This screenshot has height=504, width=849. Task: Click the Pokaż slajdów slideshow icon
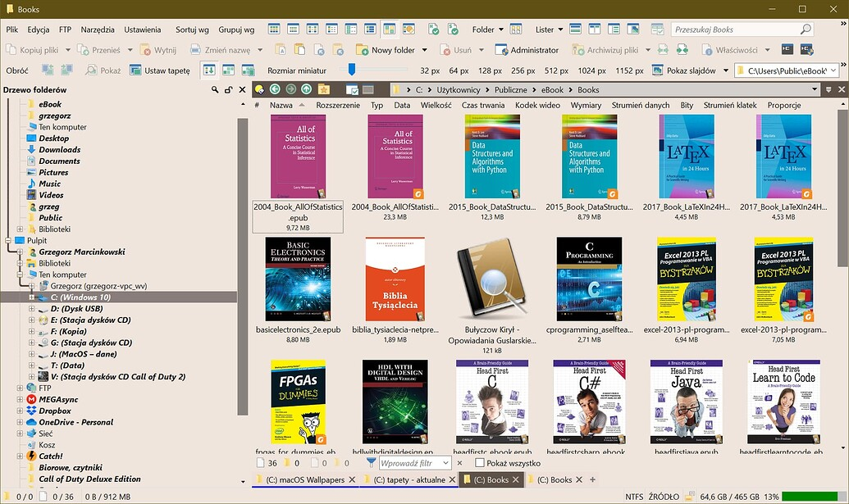(x=657, y=70)
